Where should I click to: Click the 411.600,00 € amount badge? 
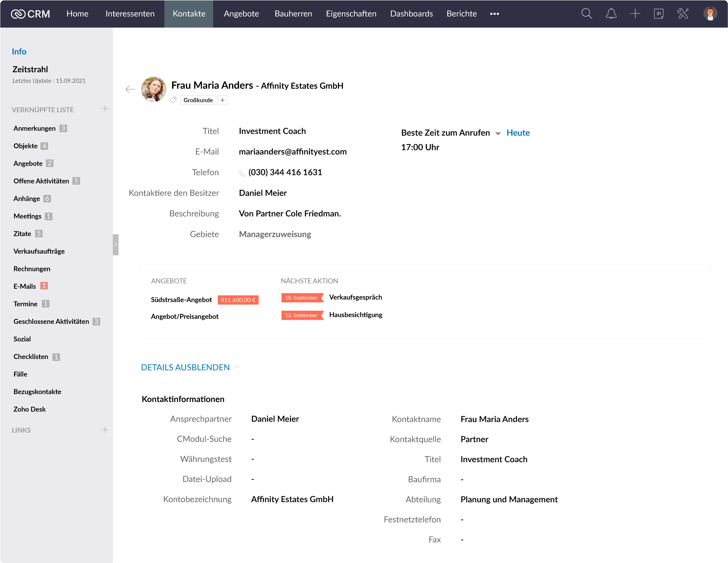pyautogui.click(x=238, y=300)
